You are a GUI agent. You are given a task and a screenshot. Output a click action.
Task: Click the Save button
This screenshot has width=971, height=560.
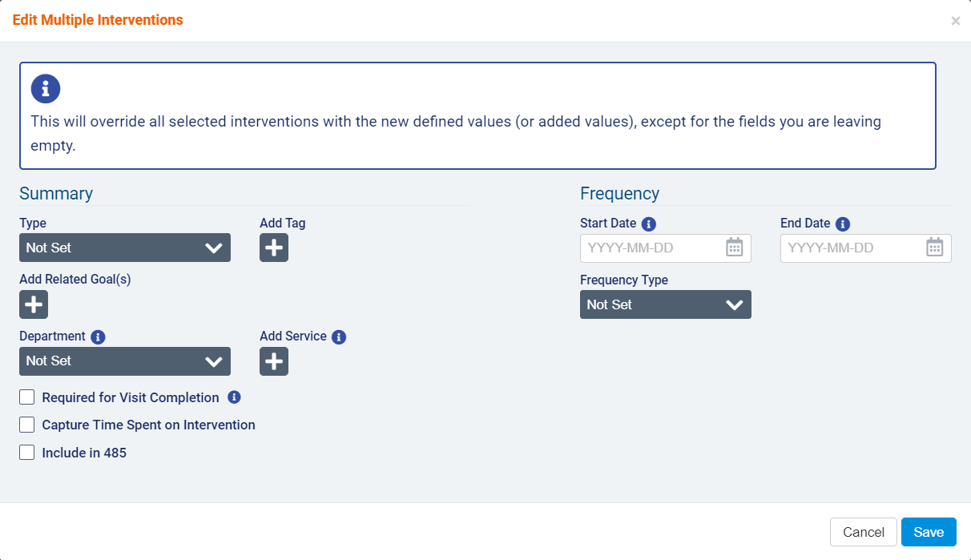[x=929, y=532]
